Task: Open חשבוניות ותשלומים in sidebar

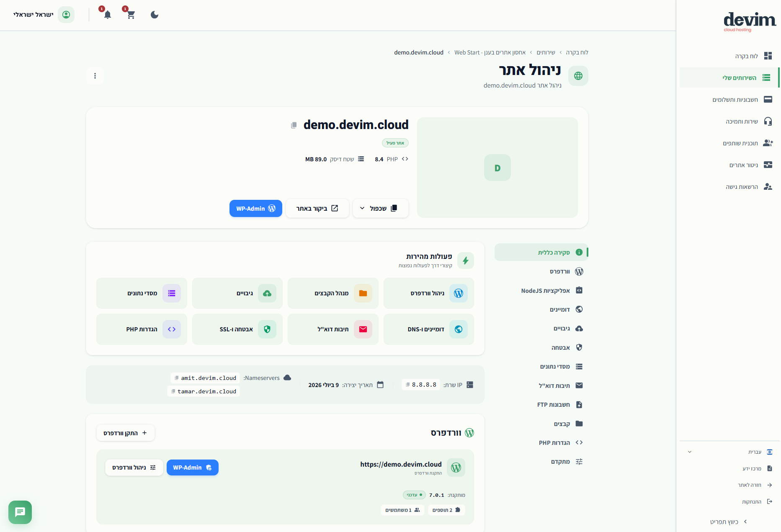Action: [729, 99]
